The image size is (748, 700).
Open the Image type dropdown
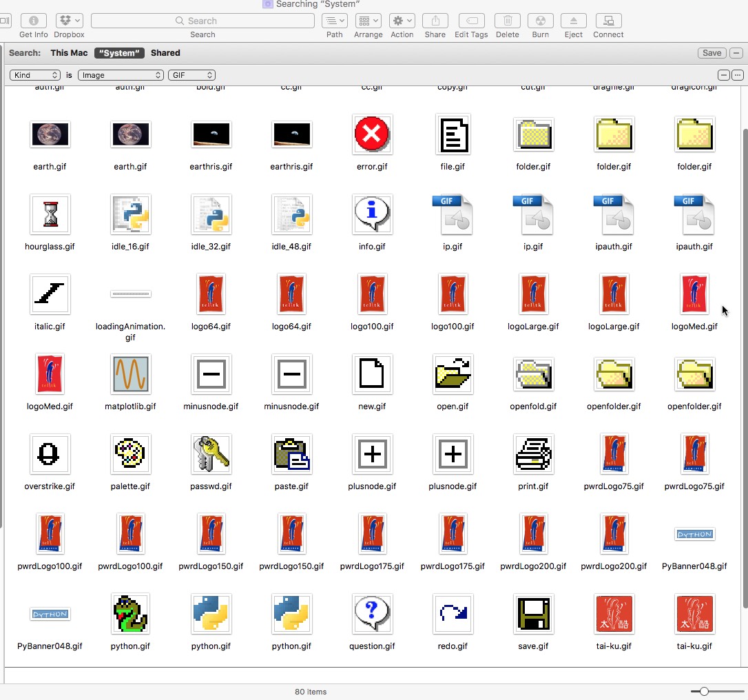pos(121,75)
